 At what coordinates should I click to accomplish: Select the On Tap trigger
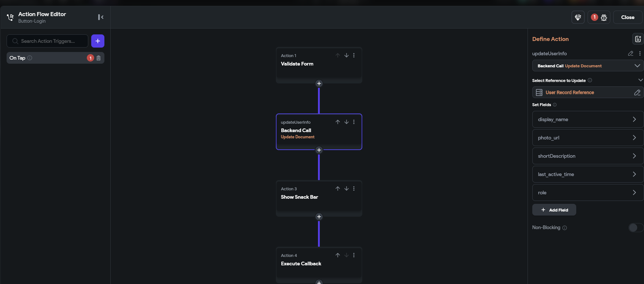(55, 58)
